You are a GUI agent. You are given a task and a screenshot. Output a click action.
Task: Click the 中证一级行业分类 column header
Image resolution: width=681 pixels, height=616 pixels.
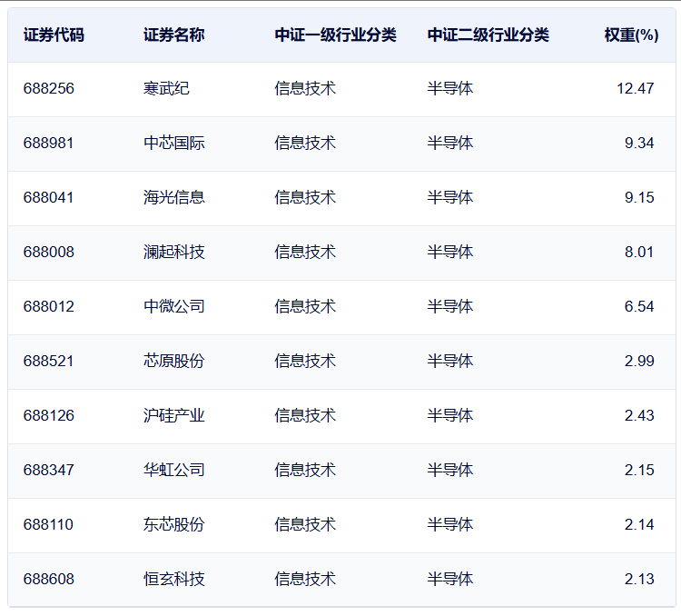click(x=335, y=35)
